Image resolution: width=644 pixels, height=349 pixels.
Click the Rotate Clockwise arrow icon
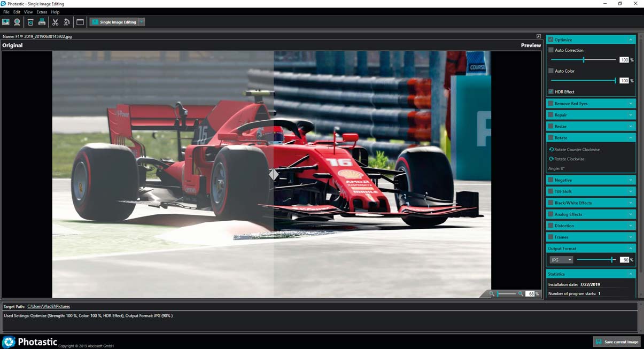click(x=551, y=159)
